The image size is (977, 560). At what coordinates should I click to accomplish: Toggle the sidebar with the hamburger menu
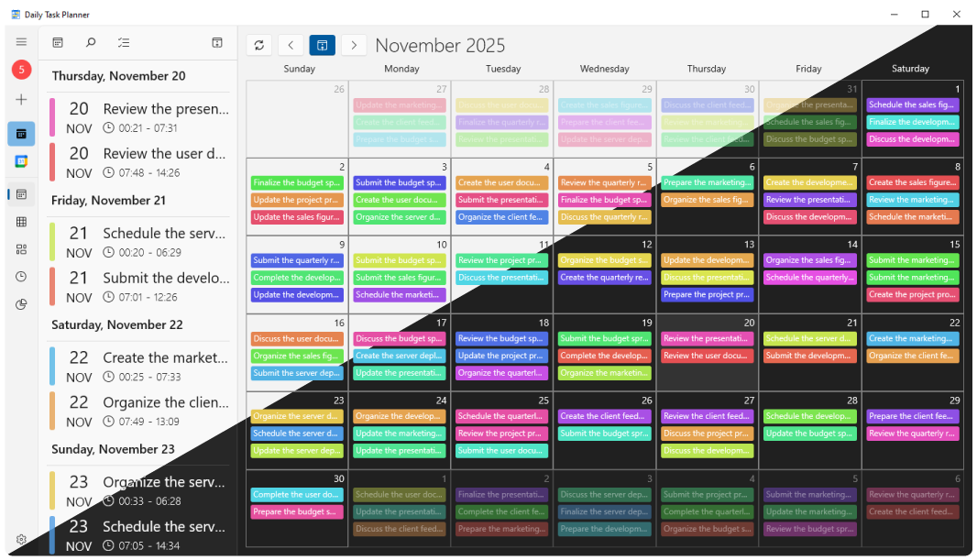click(21, 41)
